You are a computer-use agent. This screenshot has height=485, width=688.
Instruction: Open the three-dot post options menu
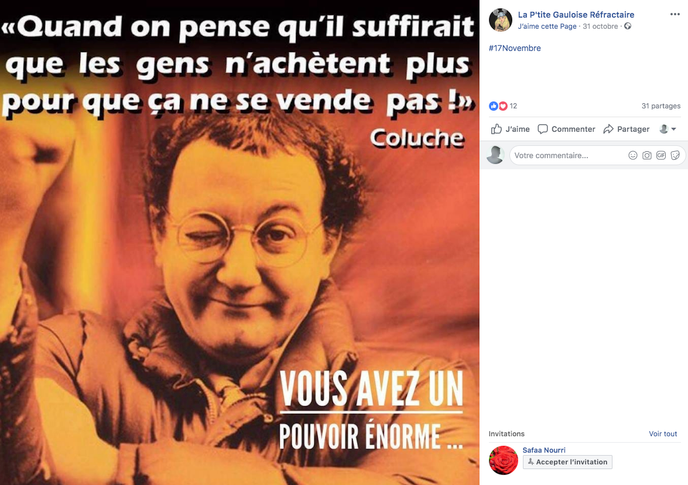[675, 14]
